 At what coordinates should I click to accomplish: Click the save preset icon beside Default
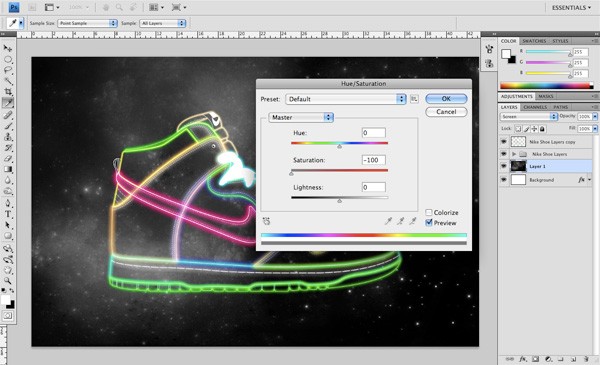pyautogui.click(x=414, y=99)
